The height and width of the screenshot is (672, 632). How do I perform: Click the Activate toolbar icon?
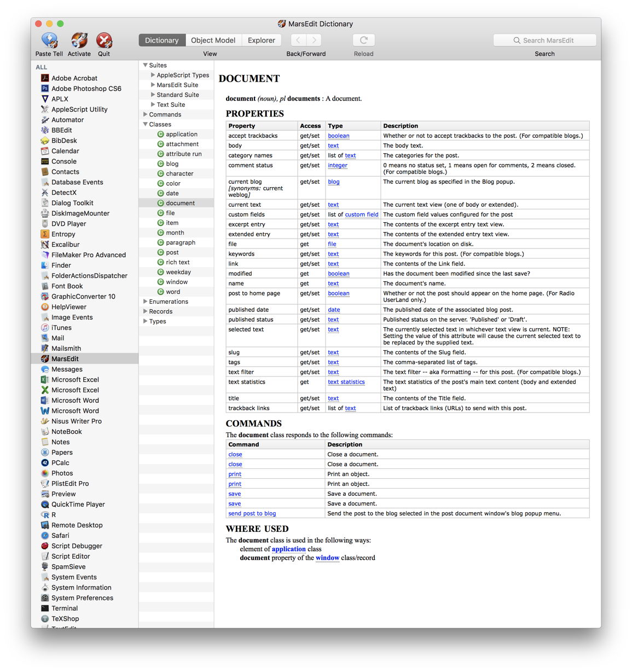pyautogui.click(x=79, y=40)
